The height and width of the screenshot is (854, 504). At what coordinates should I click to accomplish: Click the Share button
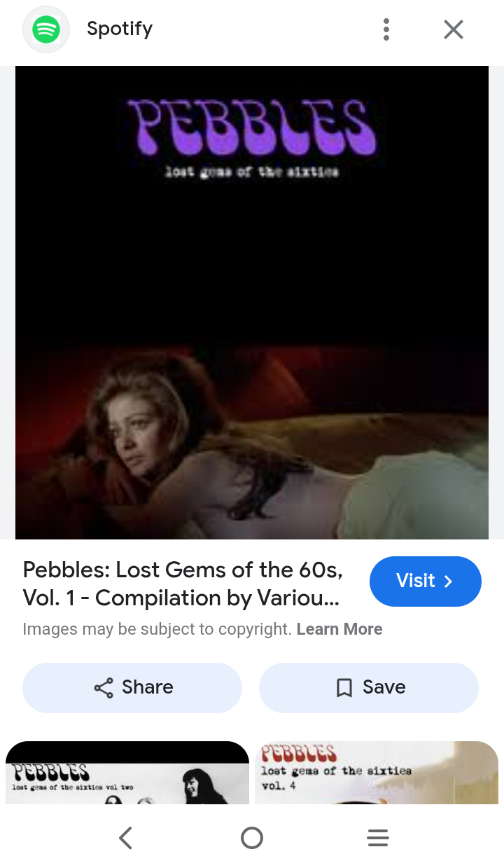coord(132,687)
